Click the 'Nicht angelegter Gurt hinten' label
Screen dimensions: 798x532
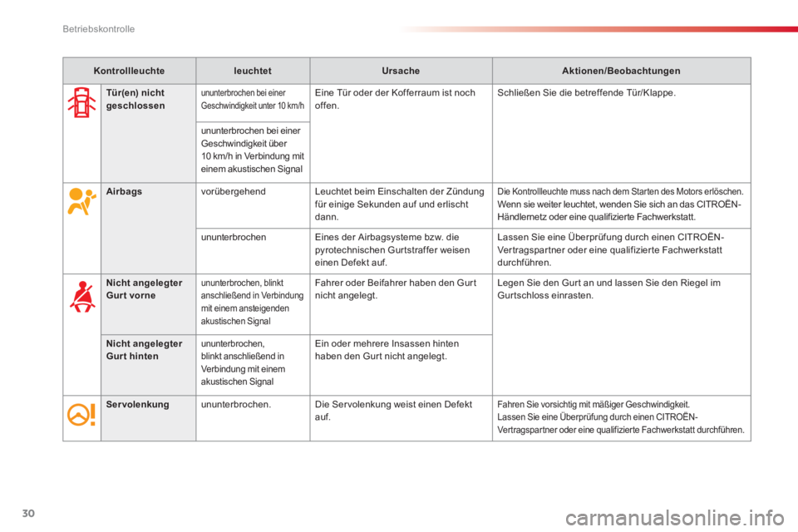tap(144, 350)
